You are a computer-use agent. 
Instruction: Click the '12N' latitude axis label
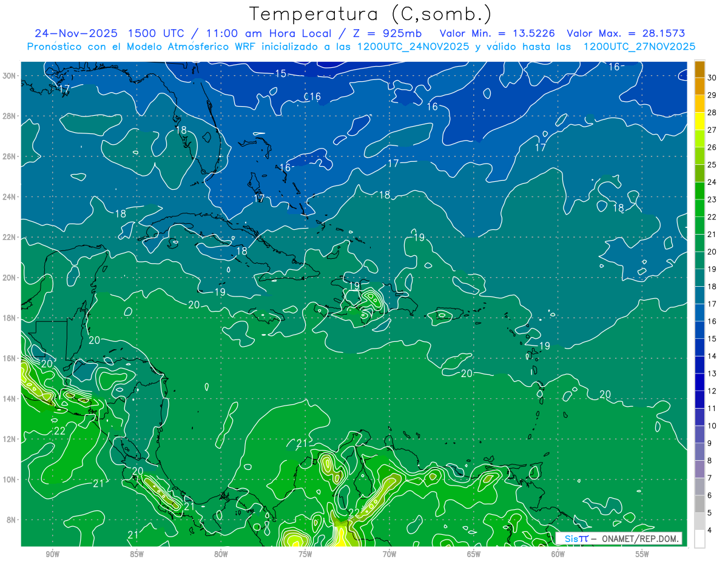point(10,439)
